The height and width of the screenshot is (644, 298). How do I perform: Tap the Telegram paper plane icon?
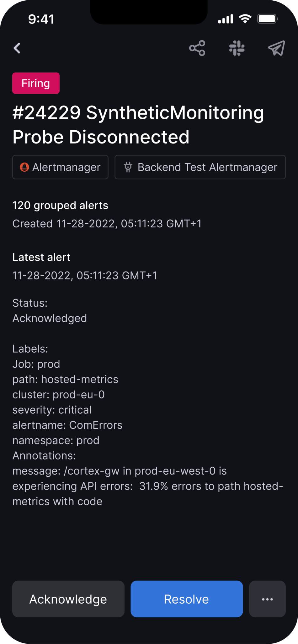[276, 48]
